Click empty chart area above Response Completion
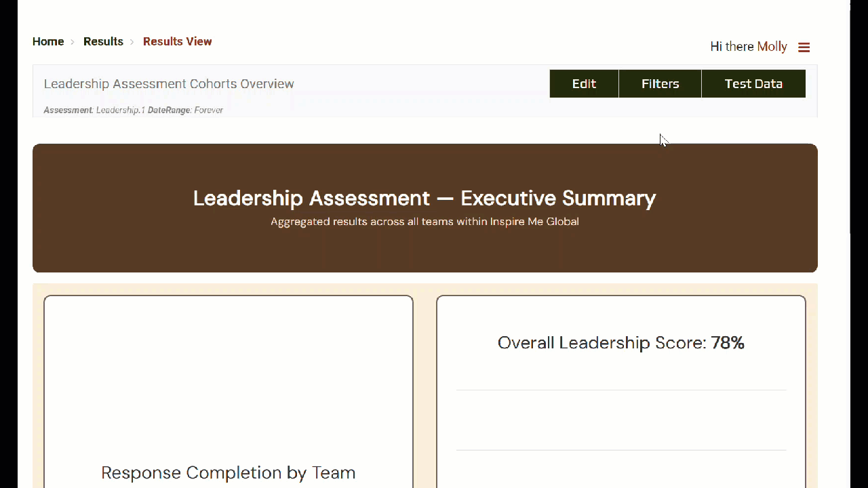 pyautogui.click(x=228, y=380)
